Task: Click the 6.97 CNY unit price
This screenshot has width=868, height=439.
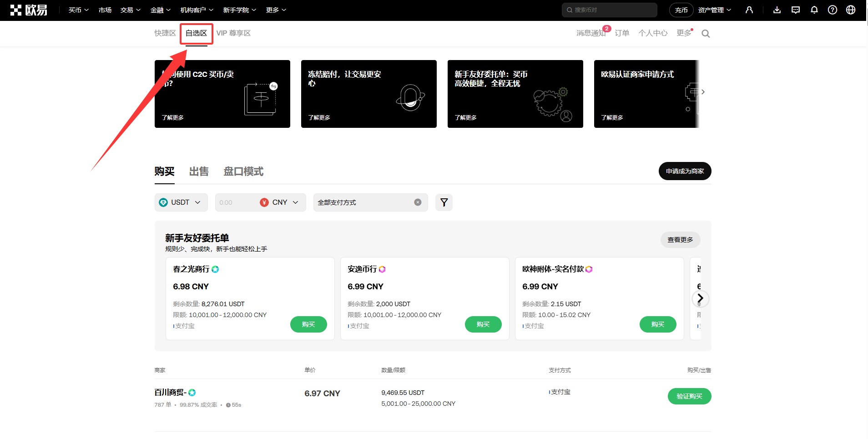Action: coord(322,394)
